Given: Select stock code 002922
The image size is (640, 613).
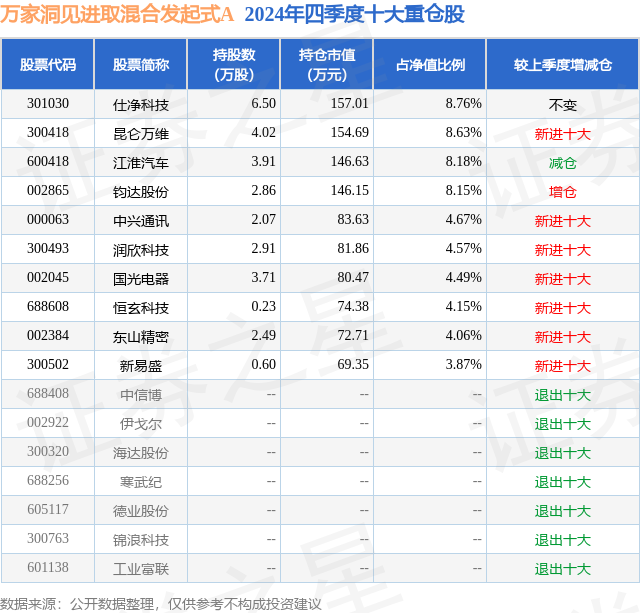Looking at the screenshot, I should [x=48, y=422].
